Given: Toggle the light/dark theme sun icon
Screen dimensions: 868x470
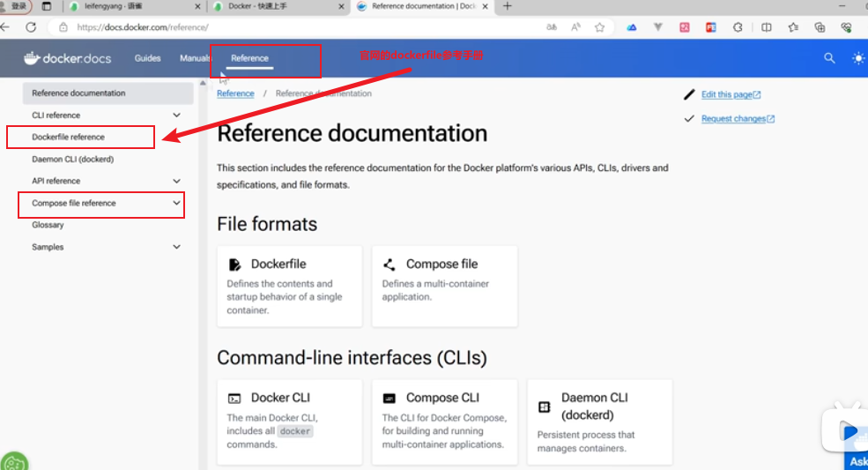Looking at the screenshot, I should pyautogui.click(x=858, y=58).
